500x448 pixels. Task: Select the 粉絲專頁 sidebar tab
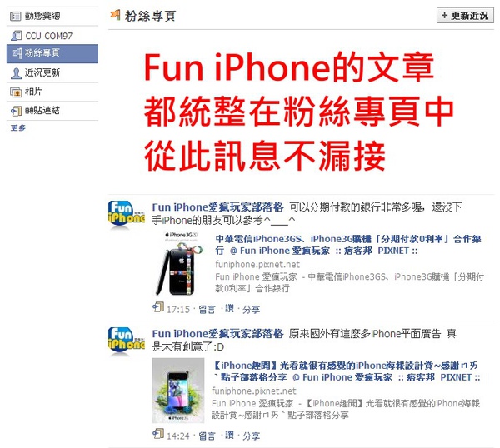tap(52, 53)
